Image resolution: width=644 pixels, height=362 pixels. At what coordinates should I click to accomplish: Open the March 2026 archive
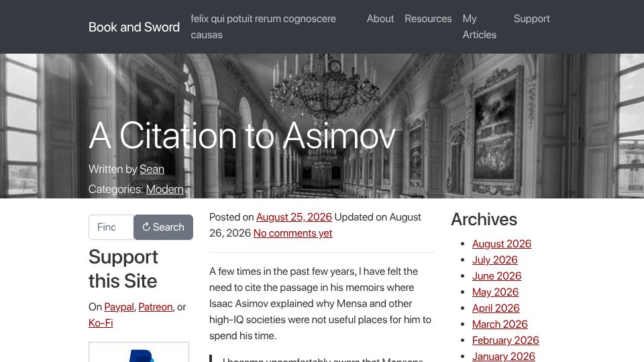[500, 324]
